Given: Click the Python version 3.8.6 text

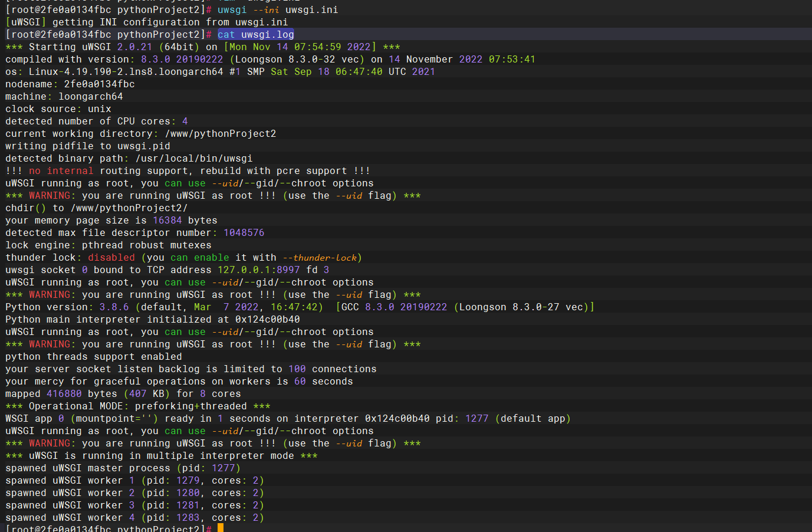Looking at the screenshot, I should coord(114,307).
